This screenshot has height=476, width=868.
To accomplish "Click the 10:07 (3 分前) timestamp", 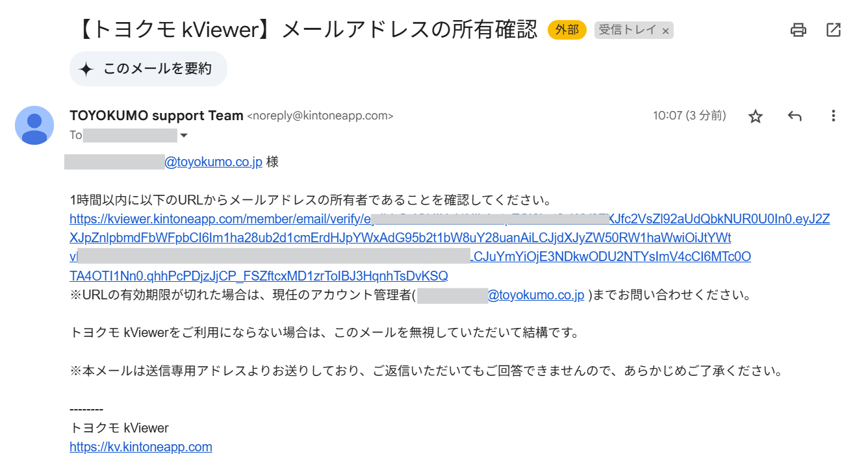I will [x=689, y=116].
